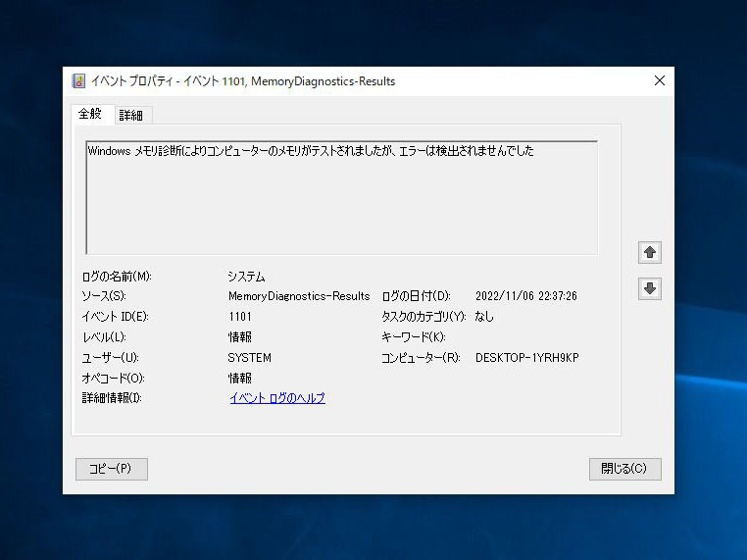Click the 詳細情報(I) label

(112, 398)
